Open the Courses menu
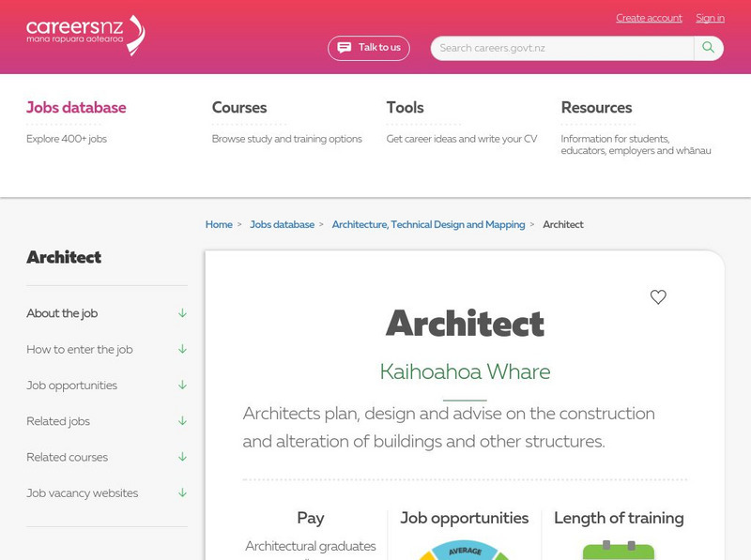Viewport: 751px width, 560px height. point(239,108)
